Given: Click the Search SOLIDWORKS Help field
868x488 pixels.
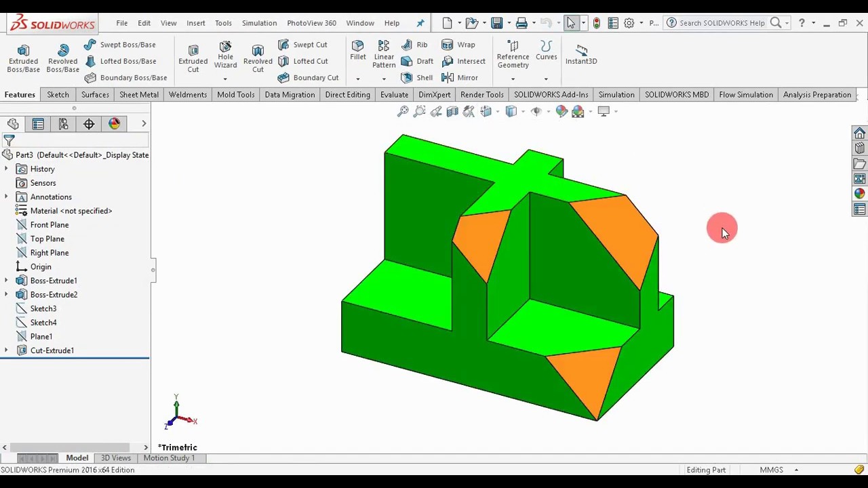Looking at the screenshot, I should tap(722, 23).
